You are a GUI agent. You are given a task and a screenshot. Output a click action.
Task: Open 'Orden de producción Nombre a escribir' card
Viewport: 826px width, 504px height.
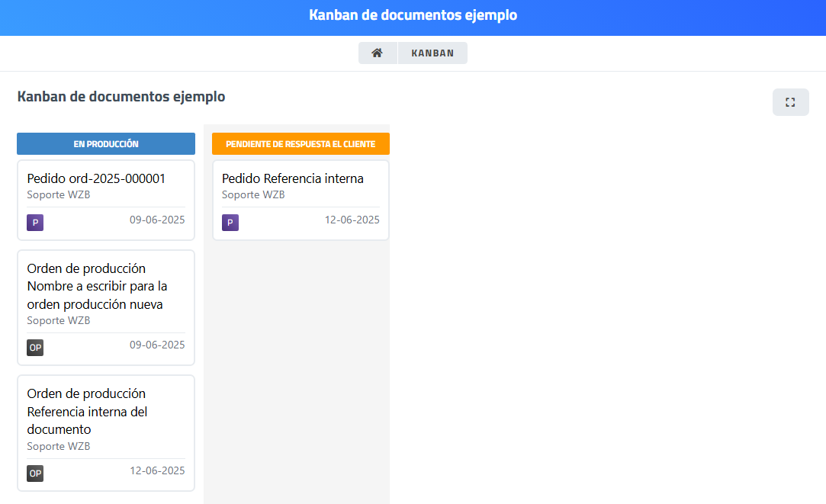[x=97, y=287]
